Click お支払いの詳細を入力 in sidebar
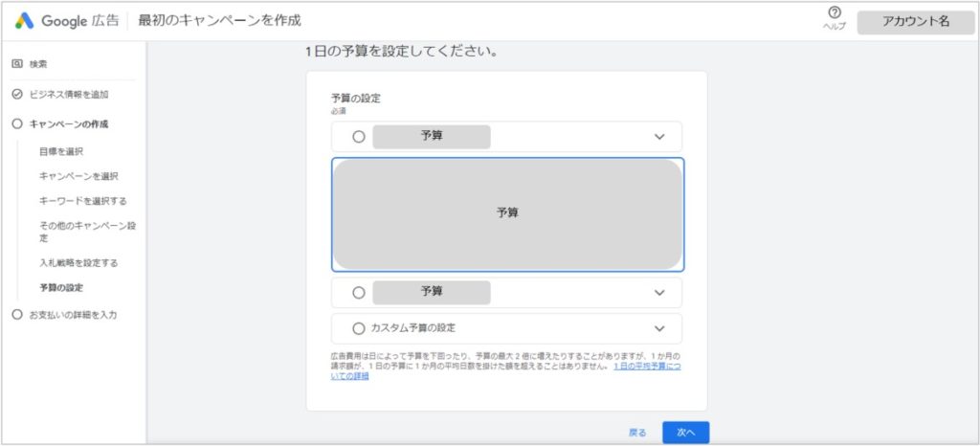Viewport: 980px width, 446px height. click(x=73, y=315)
